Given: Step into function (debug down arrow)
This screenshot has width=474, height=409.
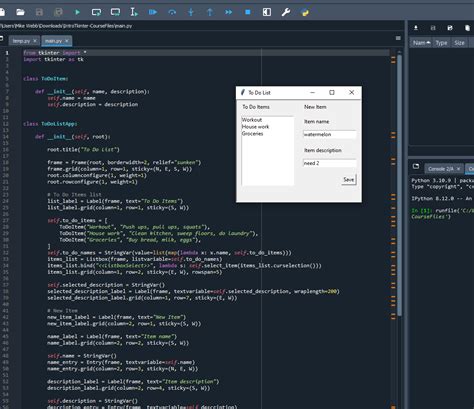Looking at the screenshot, I should tap(191, 12).
